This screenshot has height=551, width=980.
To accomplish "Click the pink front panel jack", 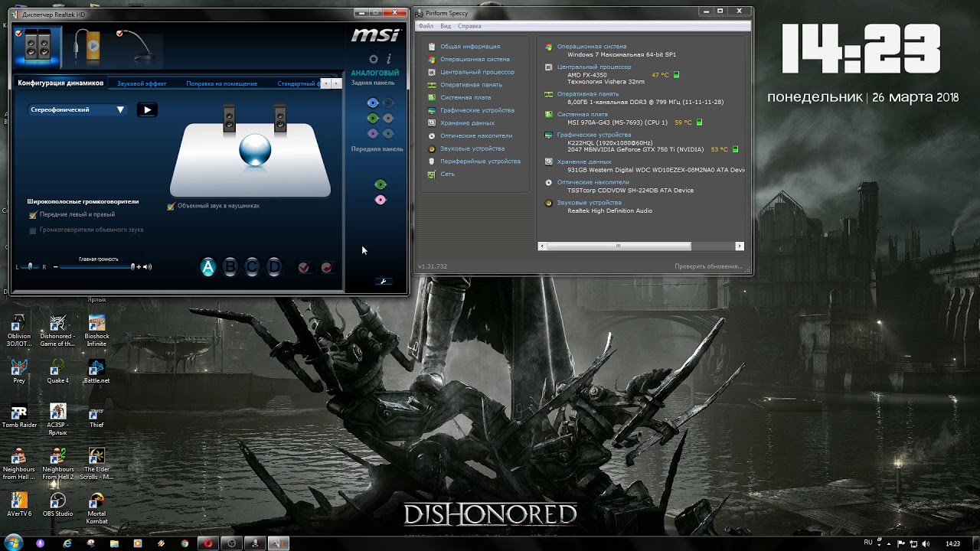I will tap(381, 200).
